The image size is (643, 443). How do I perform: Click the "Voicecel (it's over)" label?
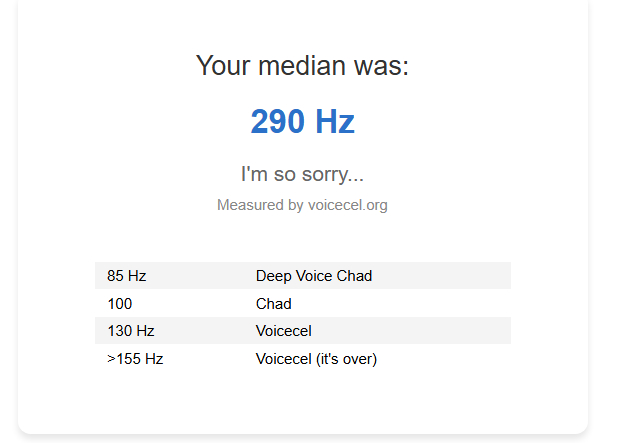point(316,358)
